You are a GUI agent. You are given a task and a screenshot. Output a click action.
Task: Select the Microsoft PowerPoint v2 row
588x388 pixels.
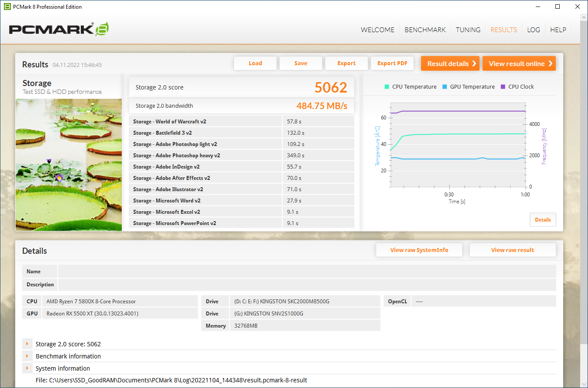pos(241,223)
